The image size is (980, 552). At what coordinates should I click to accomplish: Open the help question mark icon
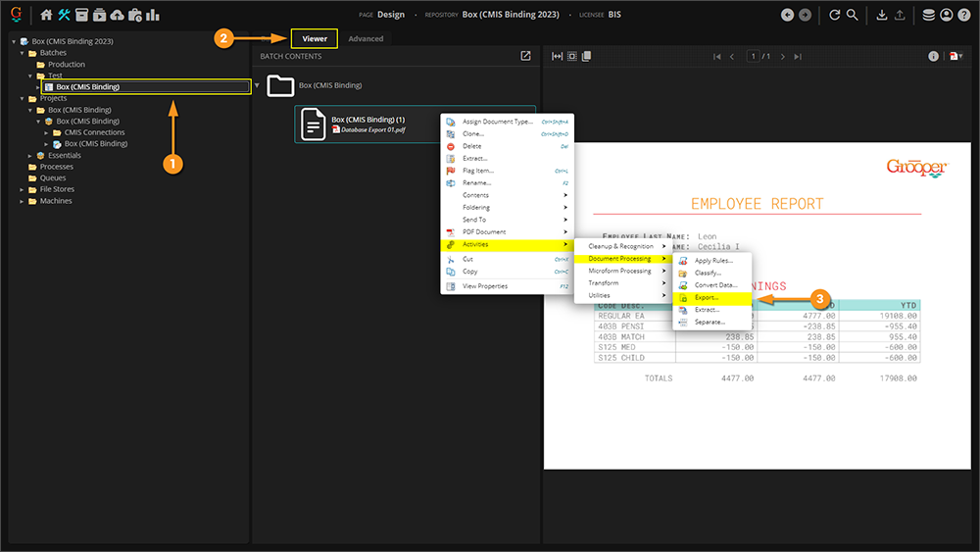pyautogui.click(x=963, y=15)
